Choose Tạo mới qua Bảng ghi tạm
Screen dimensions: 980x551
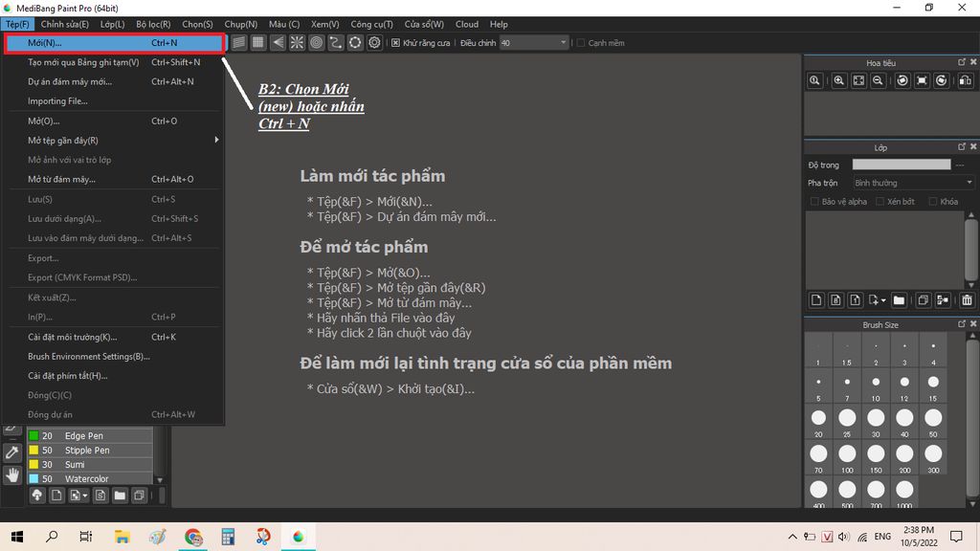click(x=115, y=62)
